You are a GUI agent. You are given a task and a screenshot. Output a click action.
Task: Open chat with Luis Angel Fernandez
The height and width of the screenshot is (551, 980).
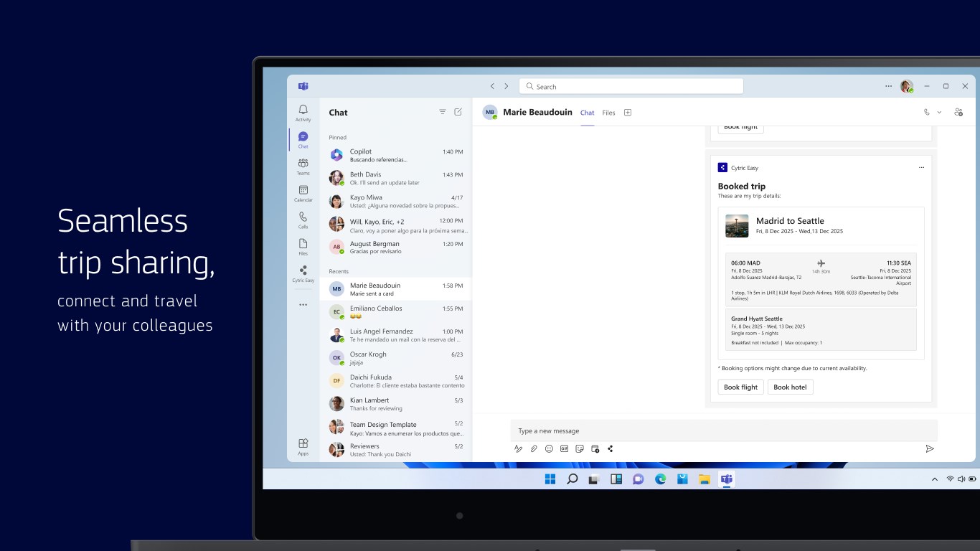coord(396,335)
